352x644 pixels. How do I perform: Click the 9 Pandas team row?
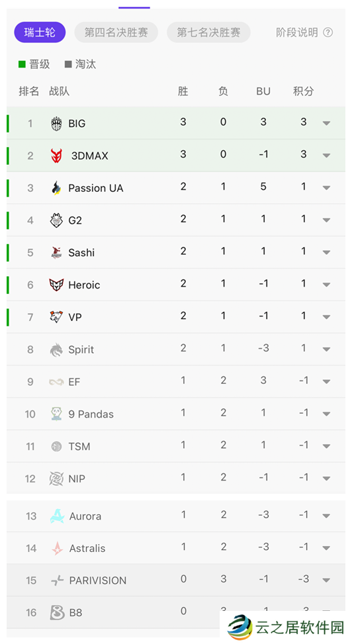(x=176, y=414)
